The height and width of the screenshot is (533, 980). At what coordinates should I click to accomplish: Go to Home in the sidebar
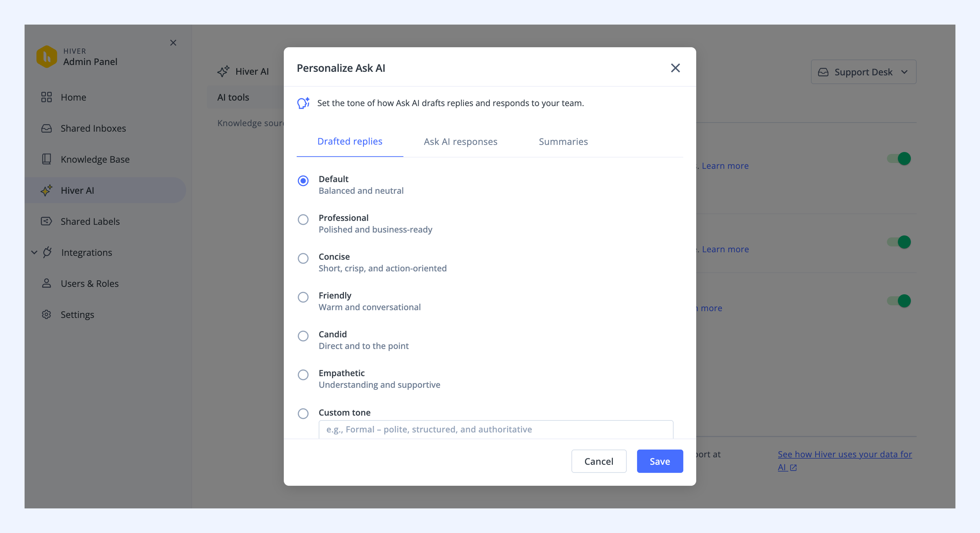pyautogui.click(x=73, y=97)
